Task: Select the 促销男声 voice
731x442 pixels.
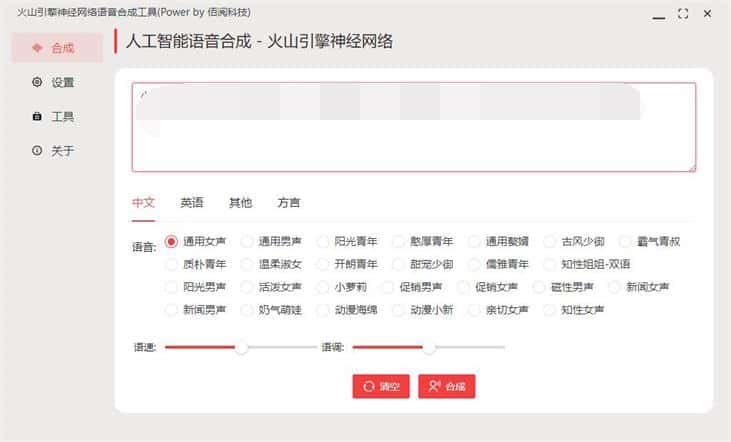Action: (x=412, y=287)
